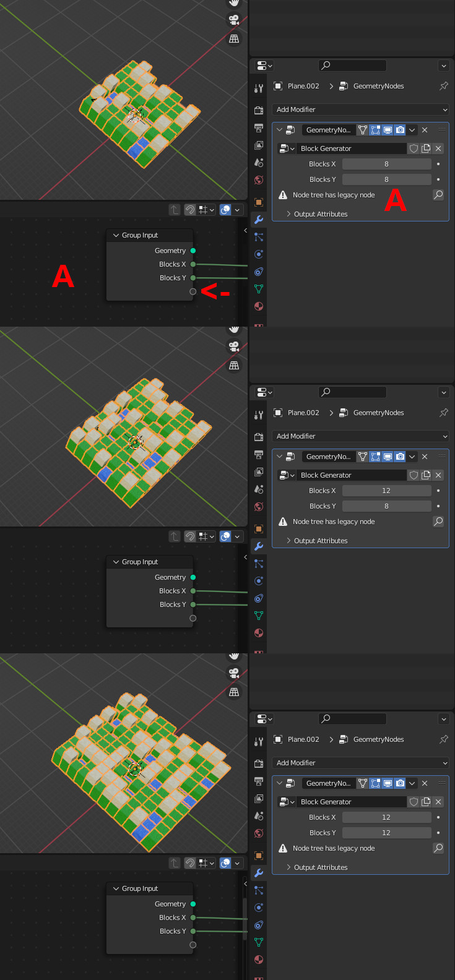Toggle modifier edit-mode display in top screenshot
455x980 pixels.
tap(375, 130)
